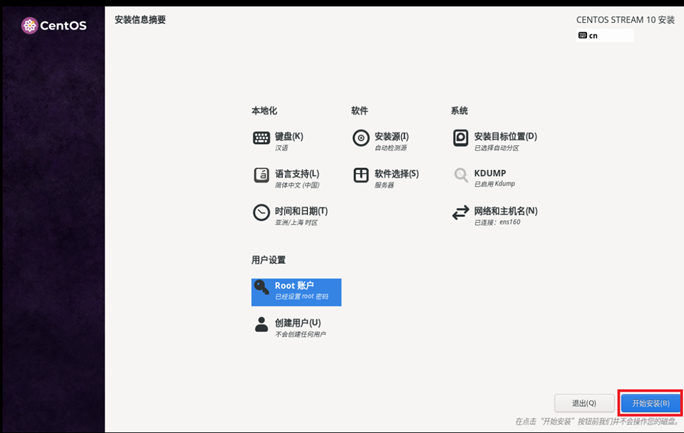Click the hard disk icon for installation destination
Viewport: 684px width, 433px height.
[x=460, y=138]
